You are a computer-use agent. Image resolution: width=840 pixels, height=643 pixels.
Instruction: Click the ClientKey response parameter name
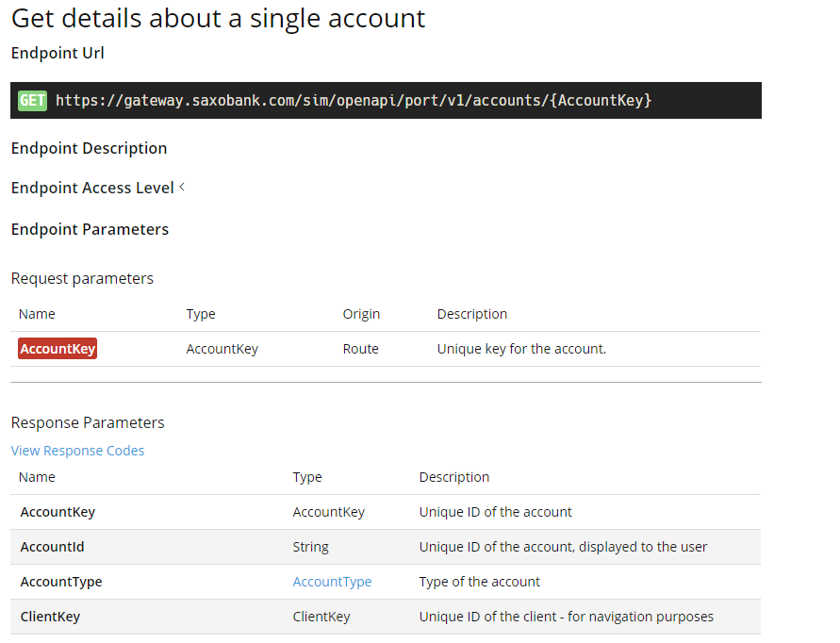[50, 617]
